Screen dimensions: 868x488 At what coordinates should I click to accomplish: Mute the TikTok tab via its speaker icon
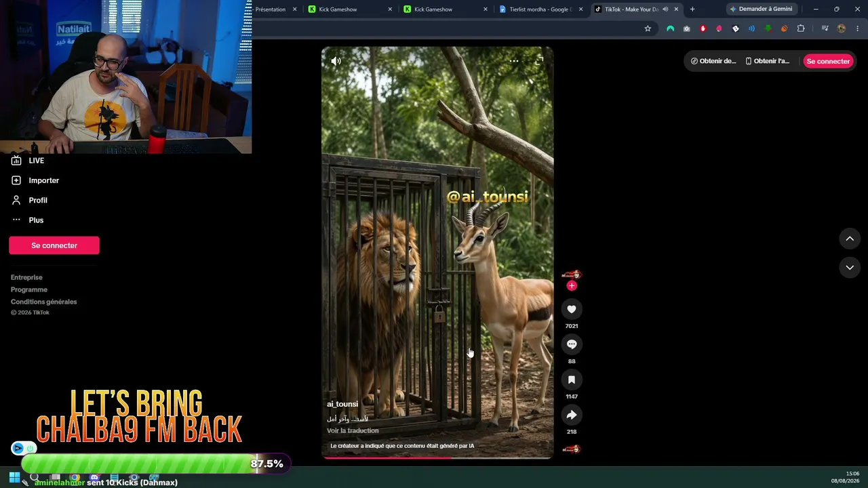tap(665, 9)
